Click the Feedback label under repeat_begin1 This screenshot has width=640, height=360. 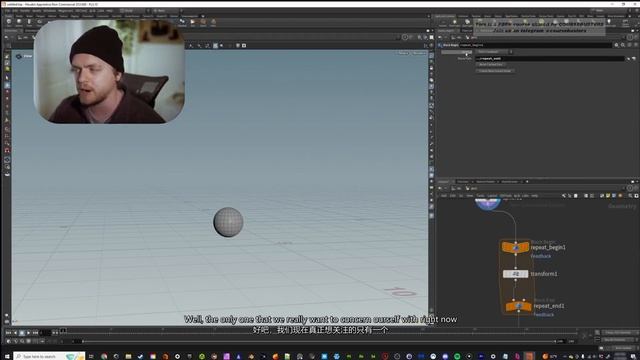coord(541,256)
